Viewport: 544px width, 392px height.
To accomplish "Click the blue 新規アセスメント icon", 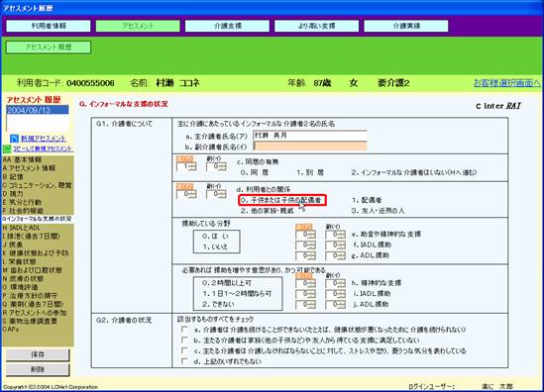I will [14, 139].
